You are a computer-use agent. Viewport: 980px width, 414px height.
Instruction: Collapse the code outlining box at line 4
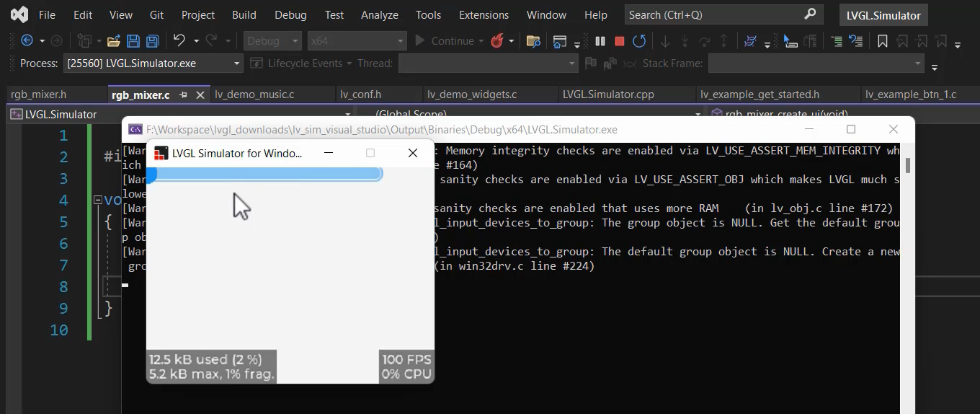pyautogui.click(x=98, y=200)
